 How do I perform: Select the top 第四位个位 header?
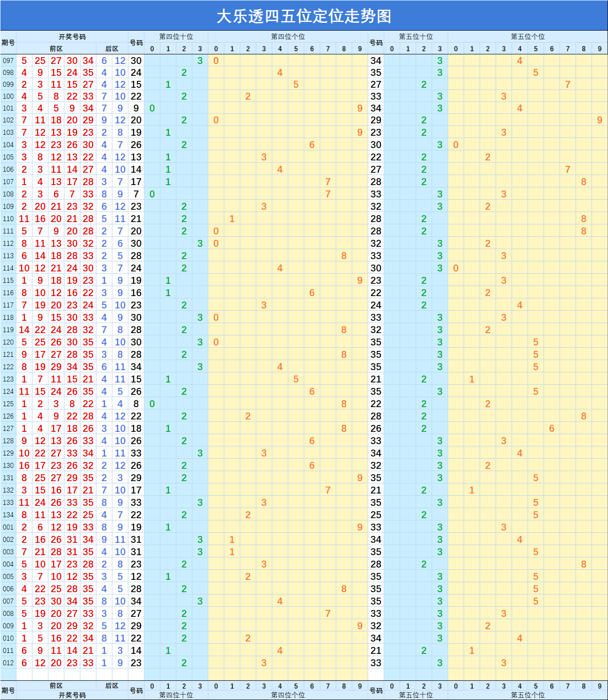288,37
